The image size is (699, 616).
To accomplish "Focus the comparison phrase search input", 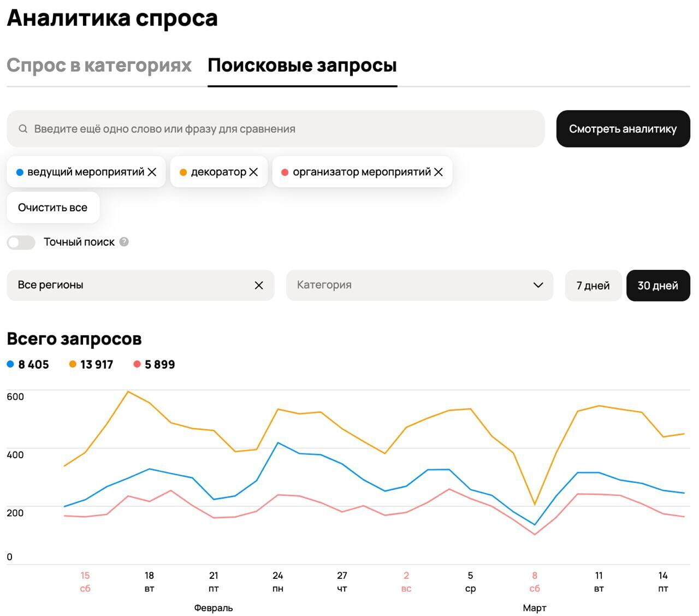I will [x=284, y=129].
